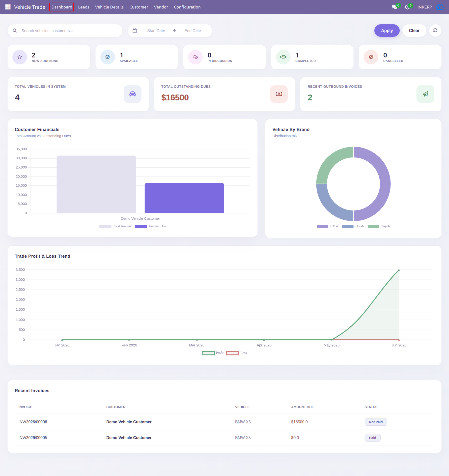The image size is (449, 476).
Task: Click the Completed handshake icon
Action: click(x=283, y=57)
